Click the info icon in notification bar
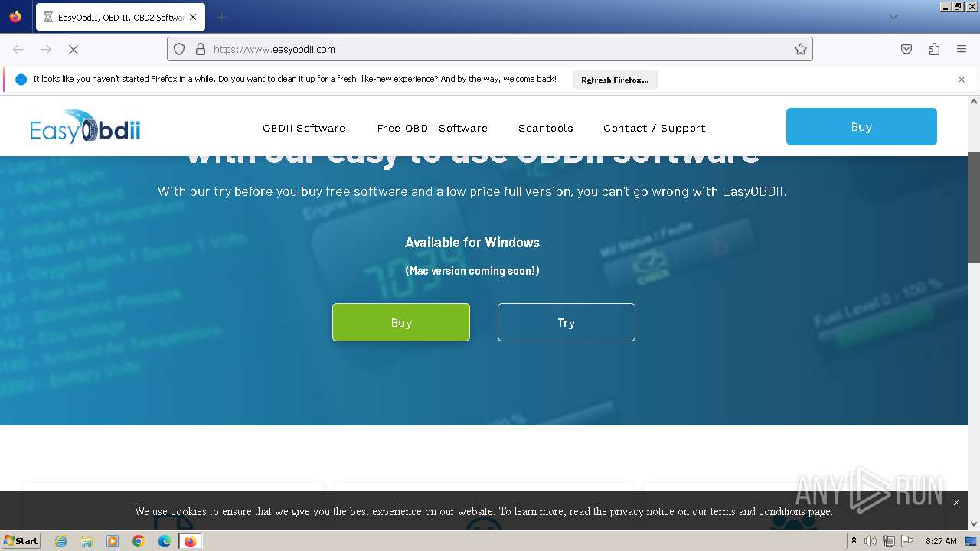980x551 pixels. (21, 80)
